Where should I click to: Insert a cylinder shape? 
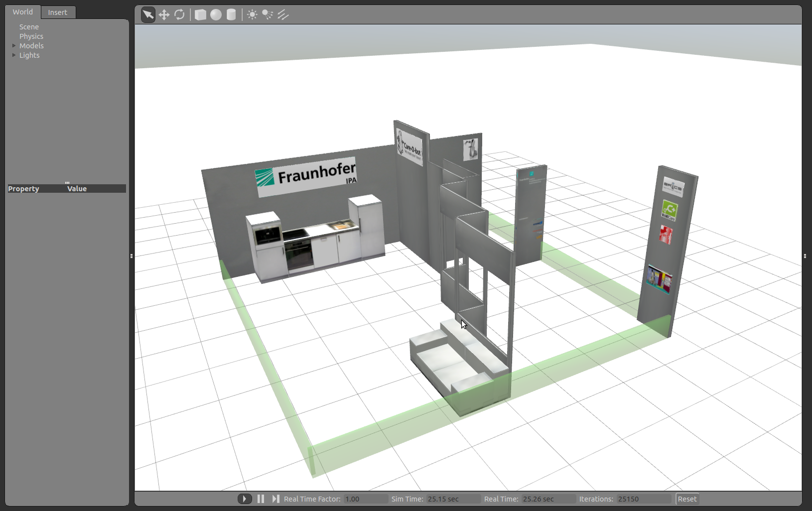tap(231, 15)
